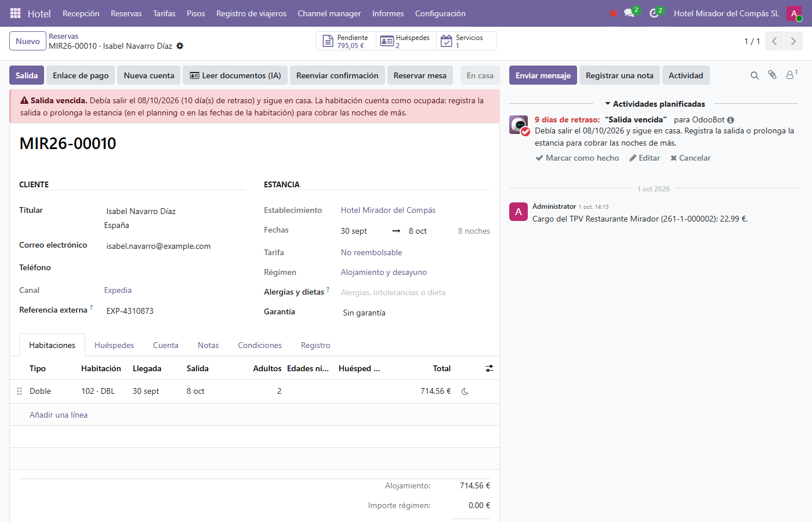Cancel the Salida vencida activity
Image resolution: width=812 pixels, height=522 pixels.
690,158
